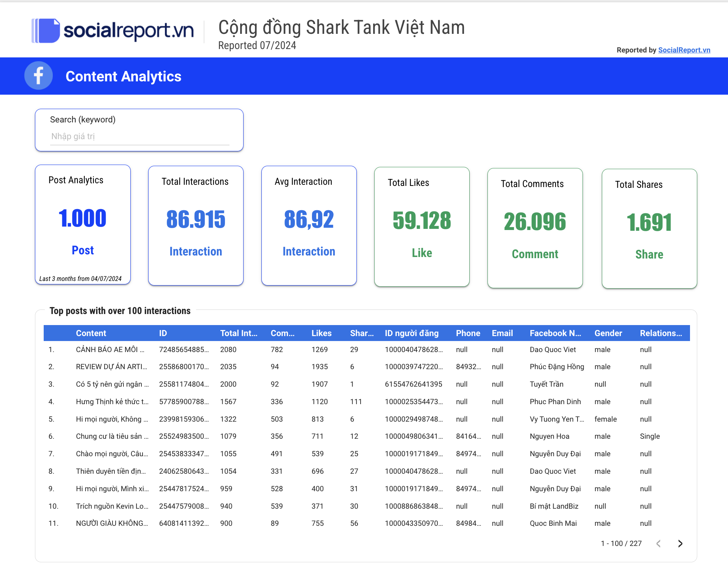Click the 'Content Analytics' banner title
The width and height of the screenshot is (728, 568).
pyautogui.click(x=123, y=76)
